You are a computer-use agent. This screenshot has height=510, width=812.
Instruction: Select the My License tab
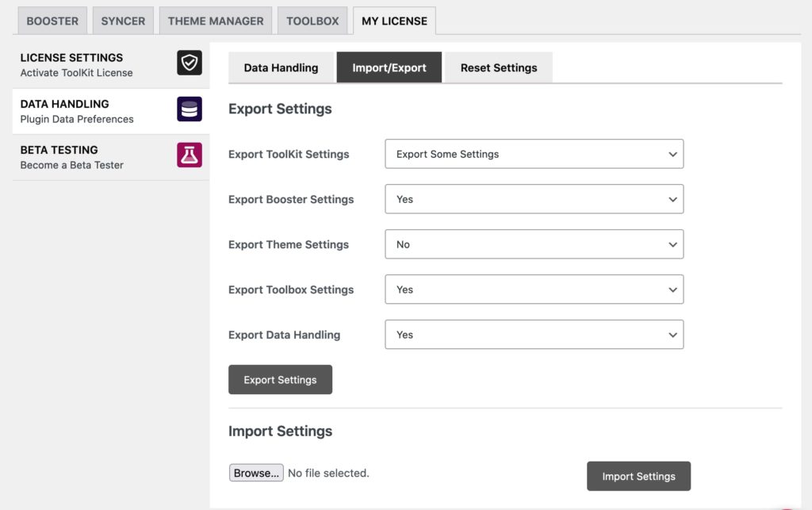pos(395,21)
